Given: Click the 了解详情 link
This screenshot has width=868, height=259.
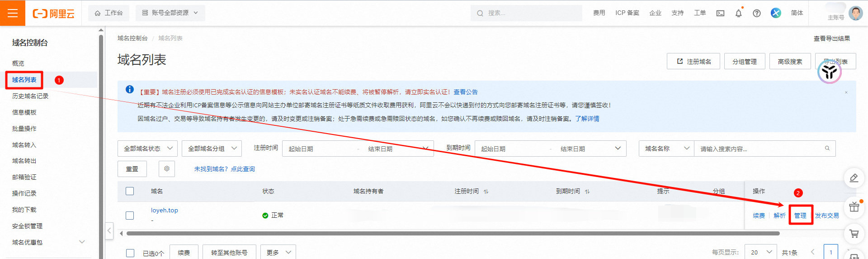Looking at the screenshot, I should (587, 119).
